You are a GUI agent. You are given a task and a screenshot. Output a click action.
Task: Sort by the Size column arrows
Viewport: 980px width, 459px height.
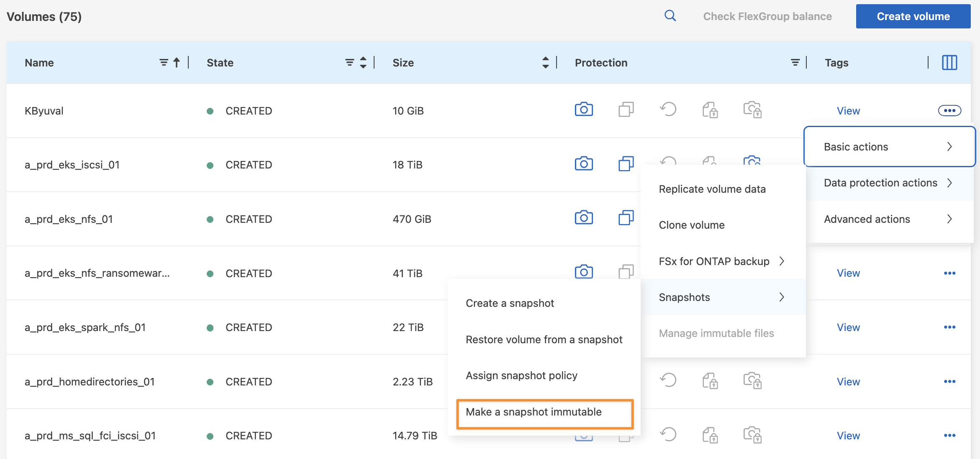(x=545, y=63)
